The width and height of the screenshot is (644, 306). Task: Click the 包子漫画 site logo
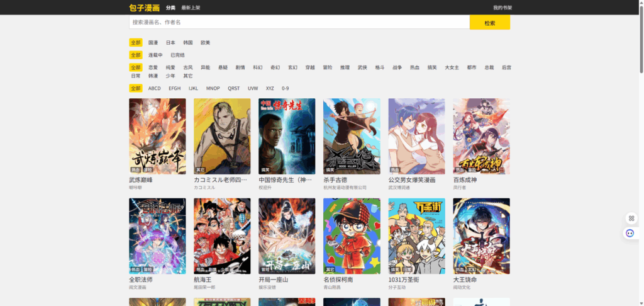point(144,8)
